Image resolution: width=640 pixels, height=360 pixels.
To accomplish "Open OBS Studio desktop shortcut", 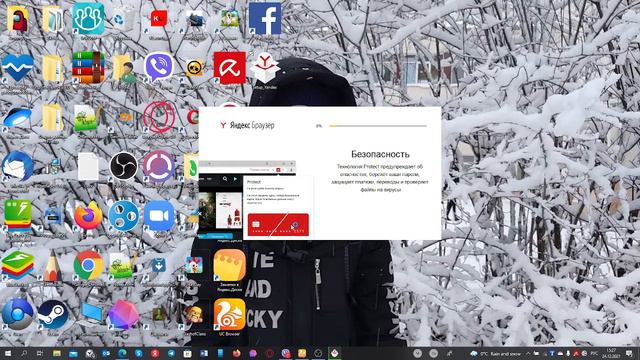I will pyautogui.click(x=123, y=166).
